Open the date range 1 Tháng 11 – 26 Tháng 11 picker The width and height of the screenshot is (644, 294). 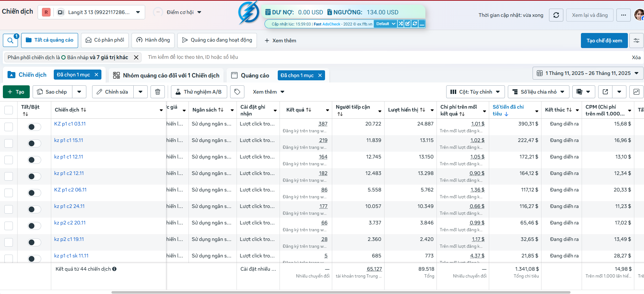pyautogui.click(x=588, y=73)
